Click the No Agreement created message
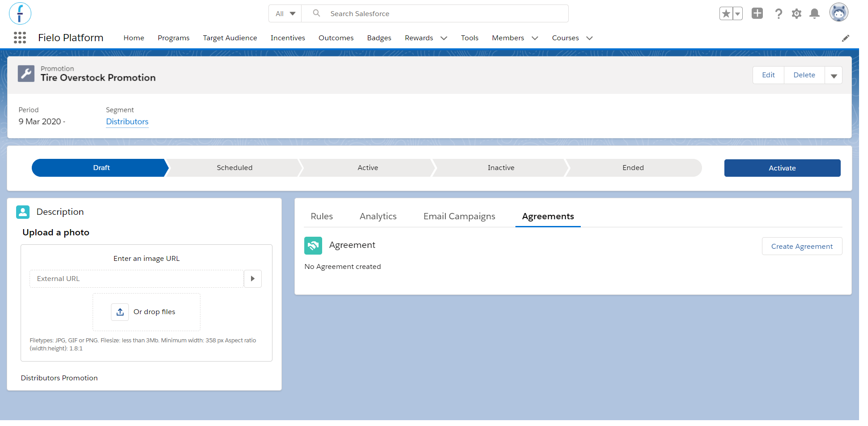 tap(343, 267)
